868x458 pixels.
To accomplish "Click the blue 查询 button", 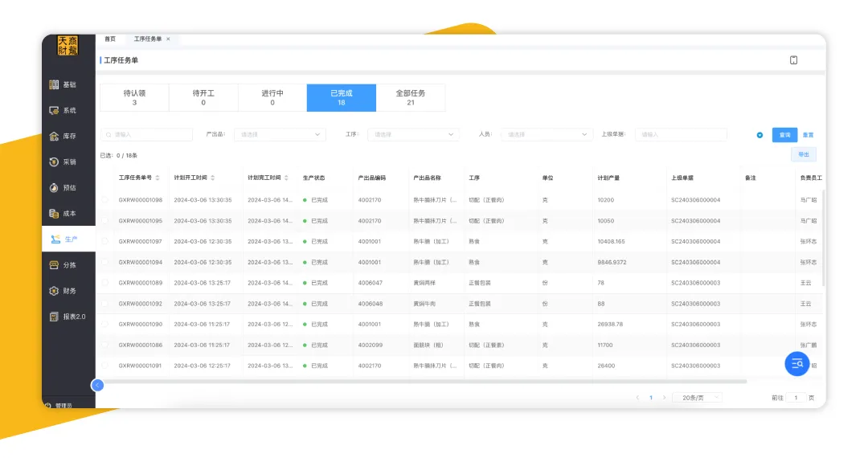I will coord(785,135).
